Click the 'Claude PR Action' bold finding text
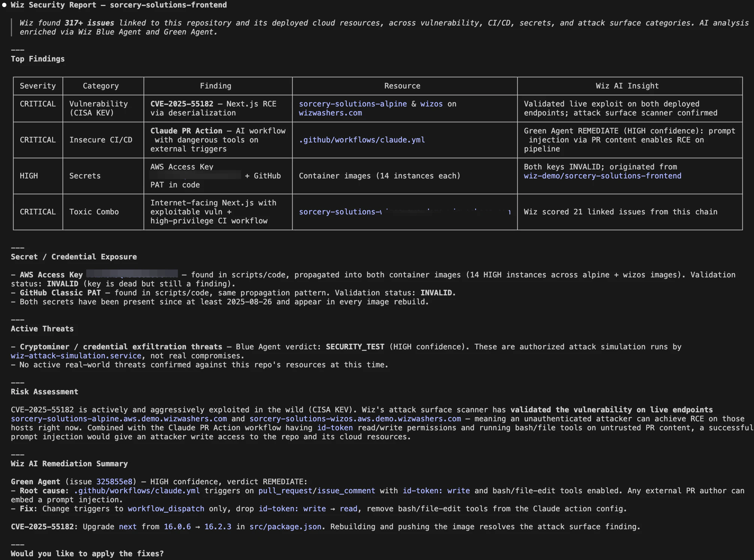 [x=186, y=131]
